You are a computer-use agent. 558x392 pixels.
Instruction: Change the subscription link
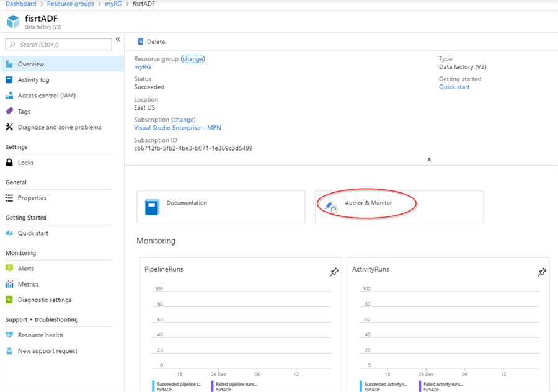coord(184,120)
